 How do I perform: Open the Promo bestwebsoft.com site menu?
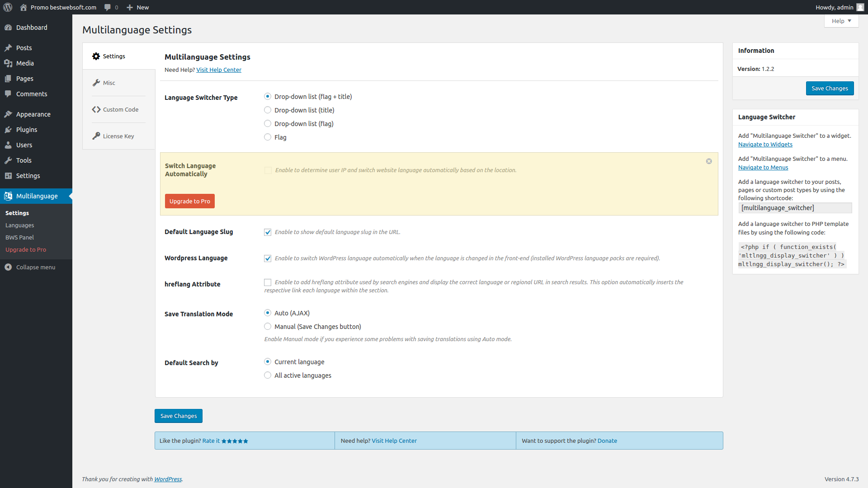point(58,7)
